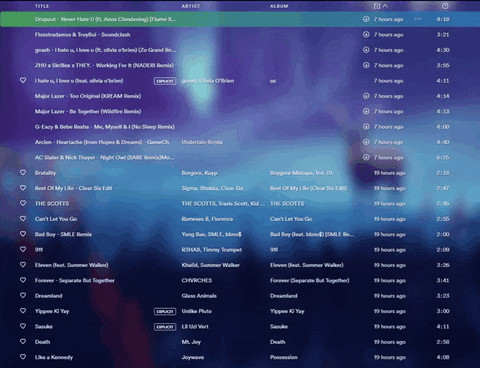Toggle sort direction arrow beside calendar icon
This screenshot has width=480, height=368.
pos(385,6)
